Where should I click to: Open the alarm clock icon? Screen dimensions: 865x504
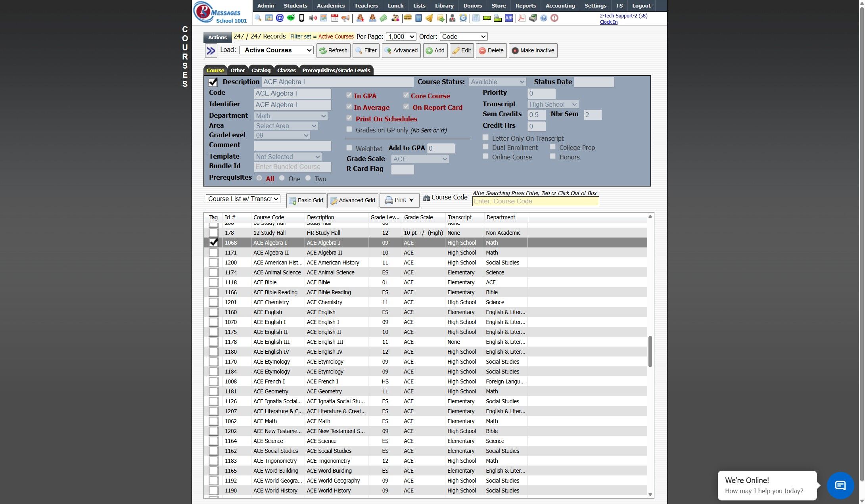click(x=463, y=18)
